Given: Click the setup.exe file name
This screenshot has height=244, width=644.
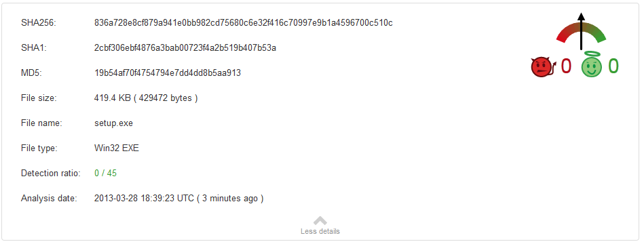Looking at the screenshot, I should pos(113,123).
